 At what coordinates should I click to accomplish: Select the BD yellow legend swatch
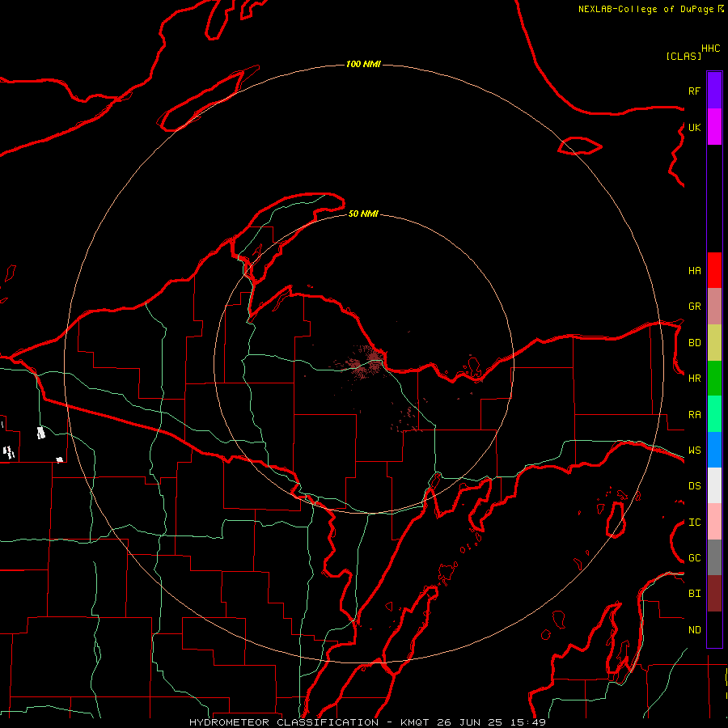(714, 343)
